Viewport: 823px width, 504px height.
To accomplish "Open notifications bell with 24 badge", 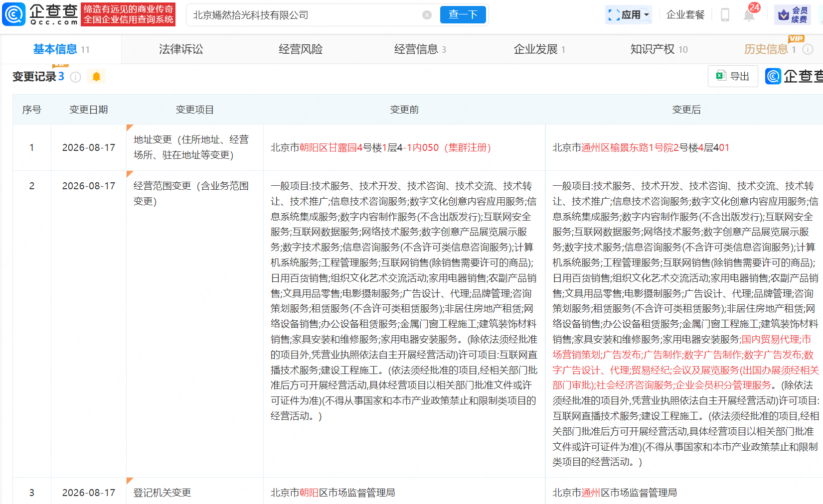I will click(x=749, y=14).
